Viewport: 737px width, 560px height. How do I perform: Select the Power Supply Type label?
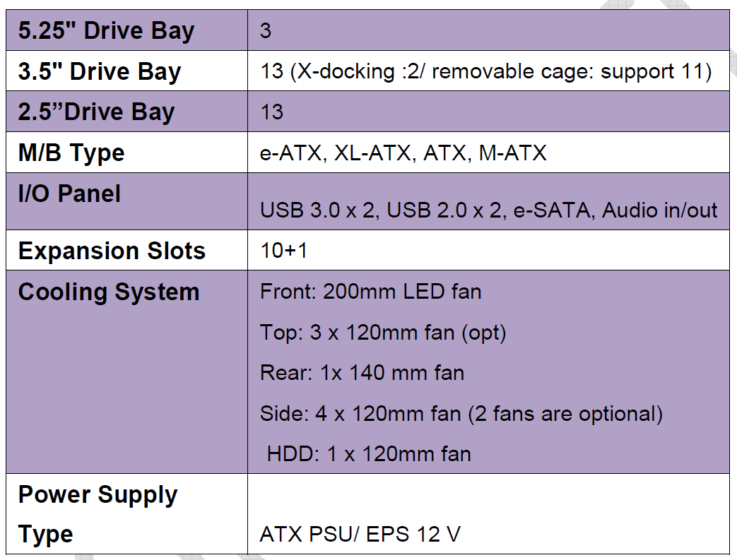pos(98,514)
